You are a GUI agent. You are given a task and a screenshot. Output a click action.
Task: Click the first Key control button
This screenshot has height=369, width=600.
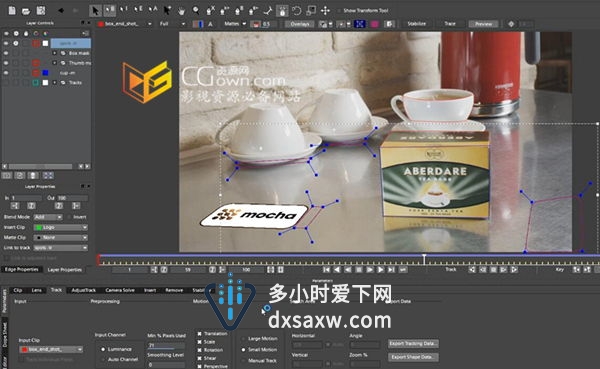coord(576,270)
